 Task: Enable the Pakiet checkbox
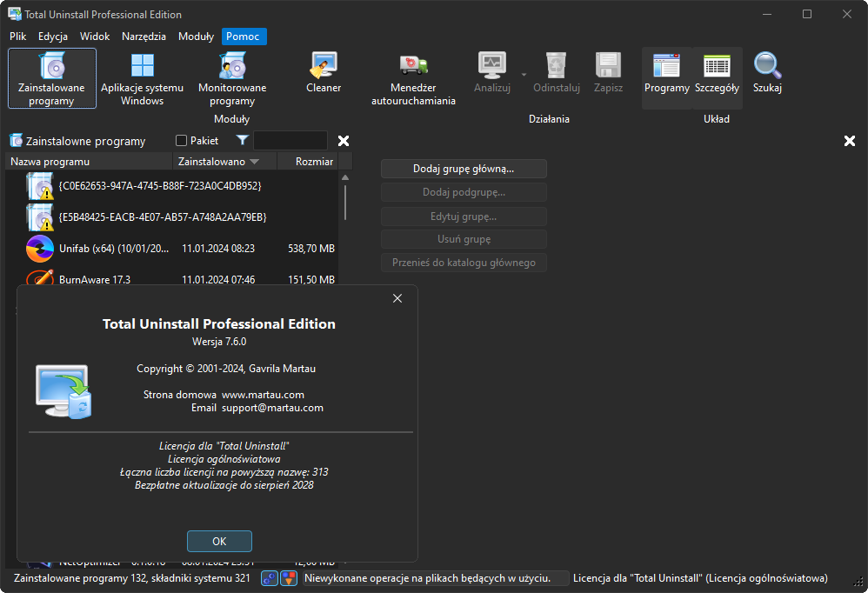point(181,141)
